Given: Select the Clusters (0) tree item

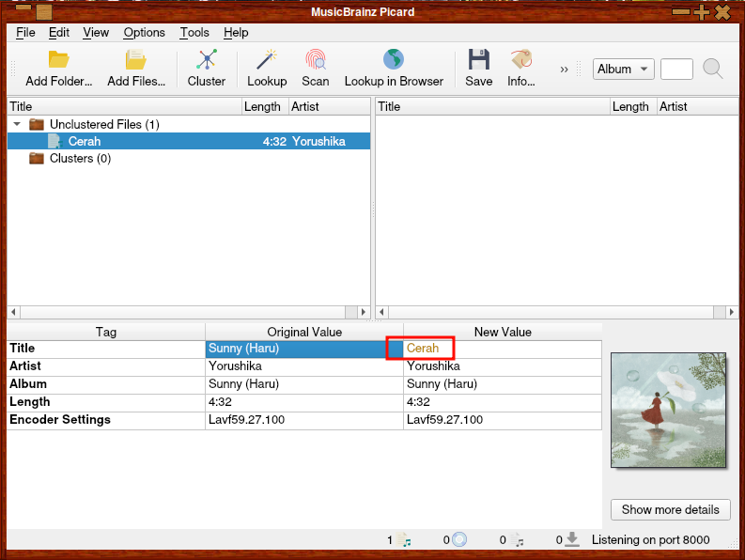Looking at the screenshot, I should click(80, 159).
